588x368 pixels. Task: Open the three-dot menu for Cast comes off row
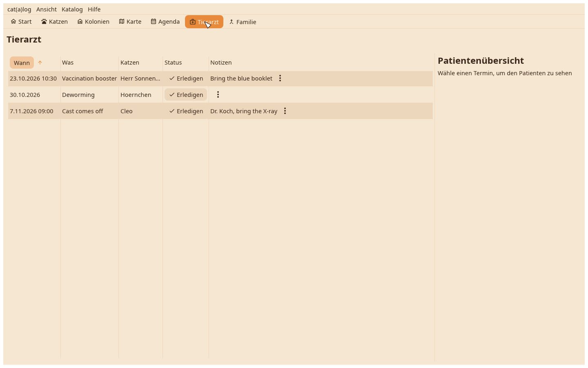point(285,111)
